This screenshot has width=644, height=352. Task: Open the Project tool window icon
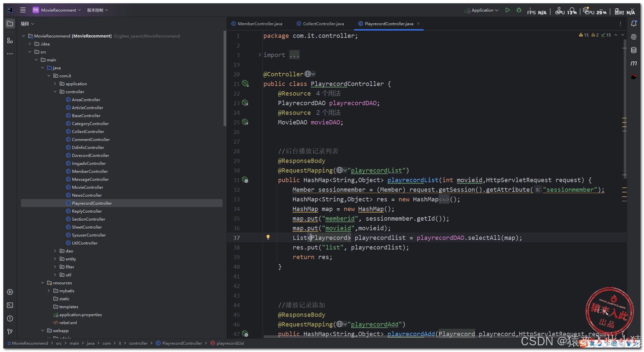[x=10, y=24]
